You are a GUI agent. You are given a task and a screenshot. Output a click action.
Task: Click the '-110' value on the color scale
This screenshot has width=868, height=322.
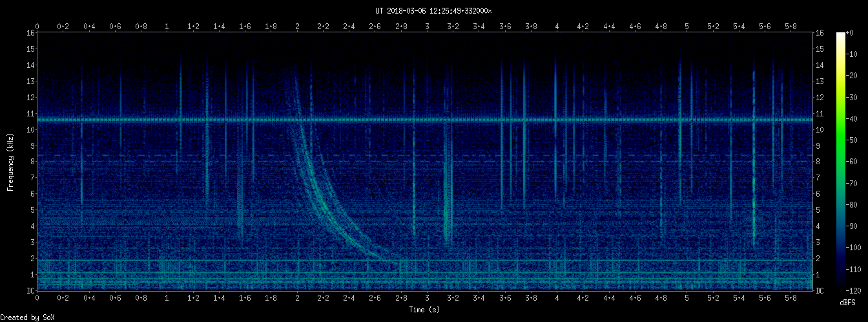[855, 270]
